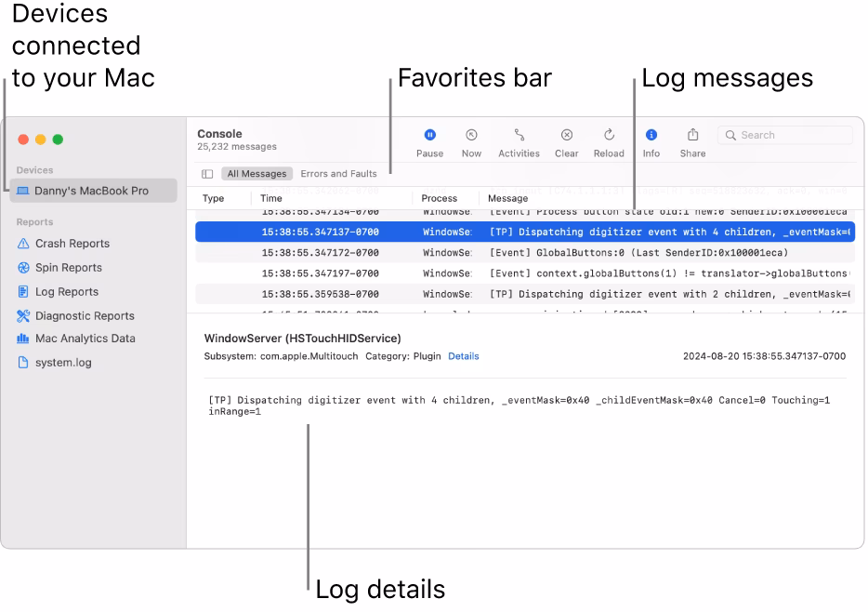The image size is (868, 612).
Task: Open Log Reports
Action: tap(67, 290)
